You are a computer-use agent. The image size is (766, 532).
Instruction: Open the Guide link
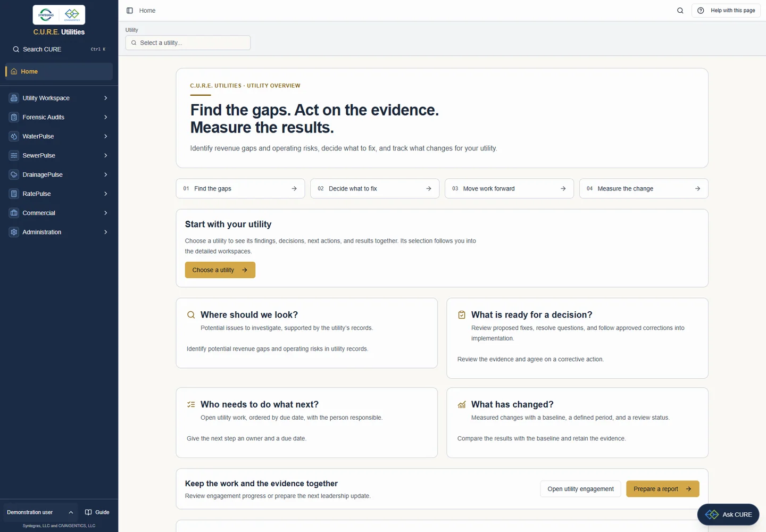[97, 512]
